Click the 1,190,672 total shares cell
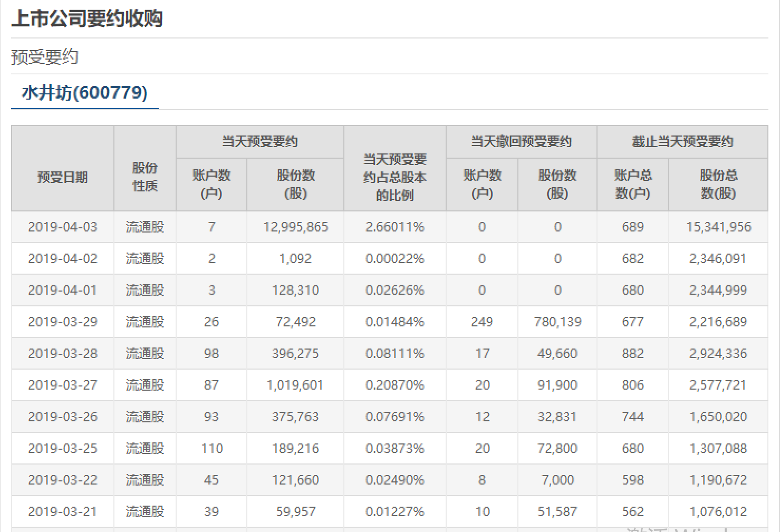The image size is (780, 532). (718, 480)
